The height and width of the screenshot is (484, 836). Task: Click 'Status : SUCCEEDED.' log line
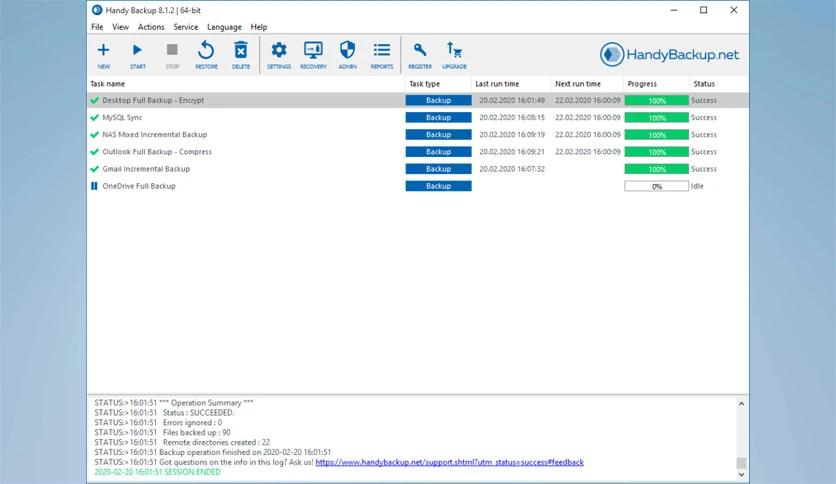(164, 413)
